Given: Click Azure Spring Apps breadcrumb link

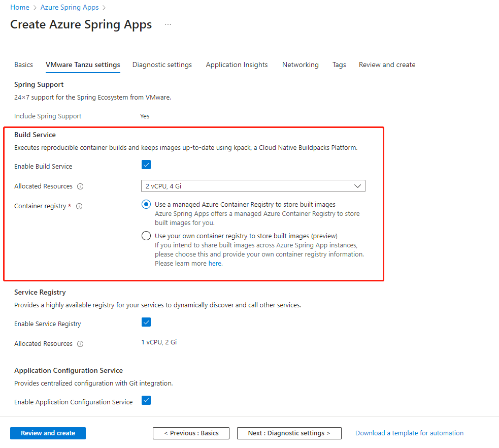Looking at the screenshot, I should 70,8.
